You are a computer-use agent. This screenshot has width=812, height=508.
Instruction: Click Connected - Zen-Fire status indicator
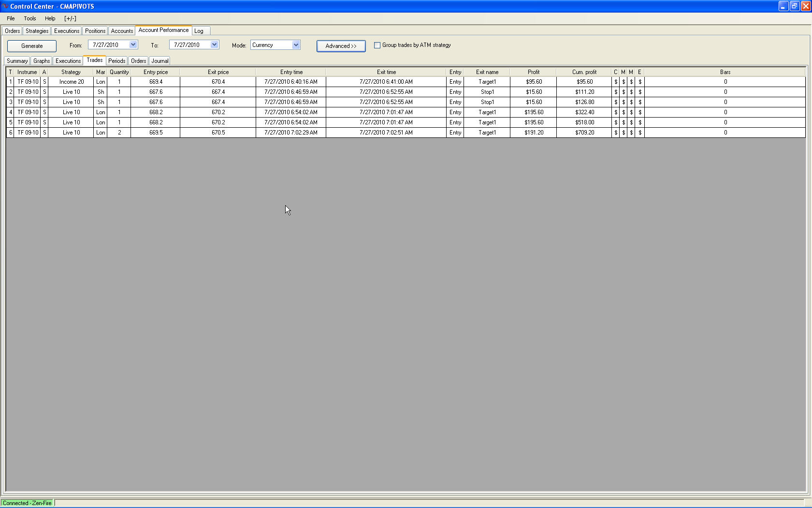pyautogui.click(x=27, y=503)
